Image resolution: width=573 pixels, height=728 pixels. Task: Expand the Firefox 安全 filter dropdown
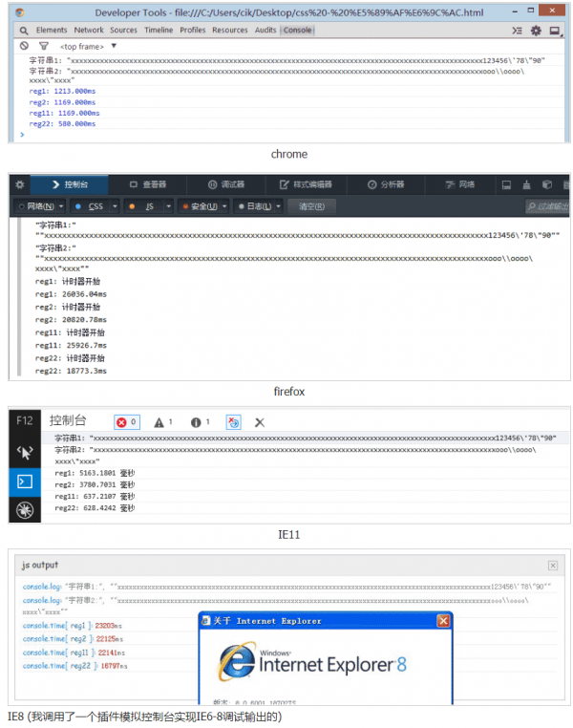coord(207,206)
